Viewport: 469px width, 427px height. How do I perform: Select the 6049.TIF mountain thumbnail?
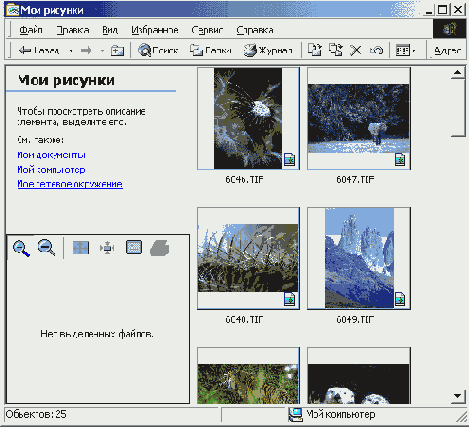point(359,258)
